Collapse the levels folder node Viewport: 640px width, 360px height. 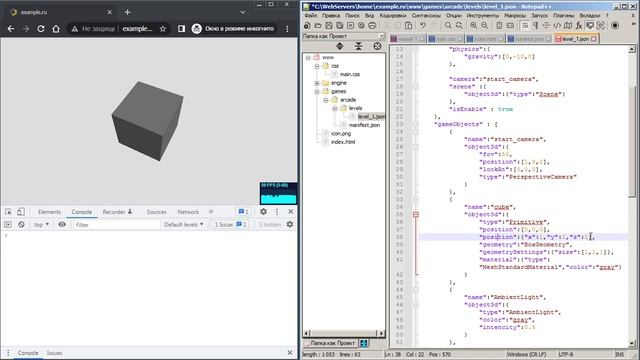click(x=334, y=108)
